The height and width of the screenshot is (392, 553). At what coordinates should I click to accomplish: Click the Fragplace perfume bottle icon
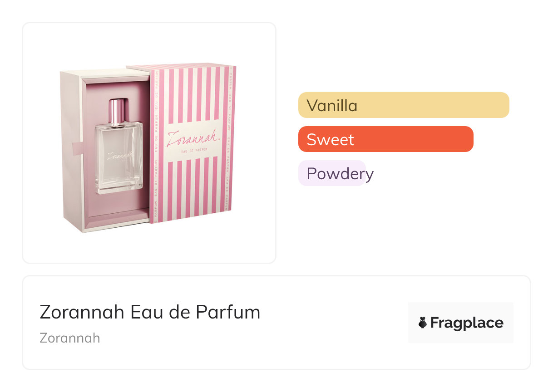point(423,323)
